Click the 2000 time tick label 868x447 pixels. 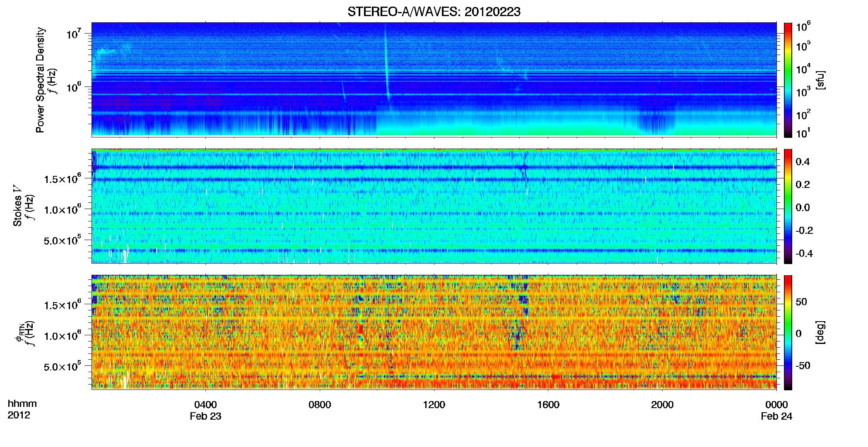pos(662,405)
